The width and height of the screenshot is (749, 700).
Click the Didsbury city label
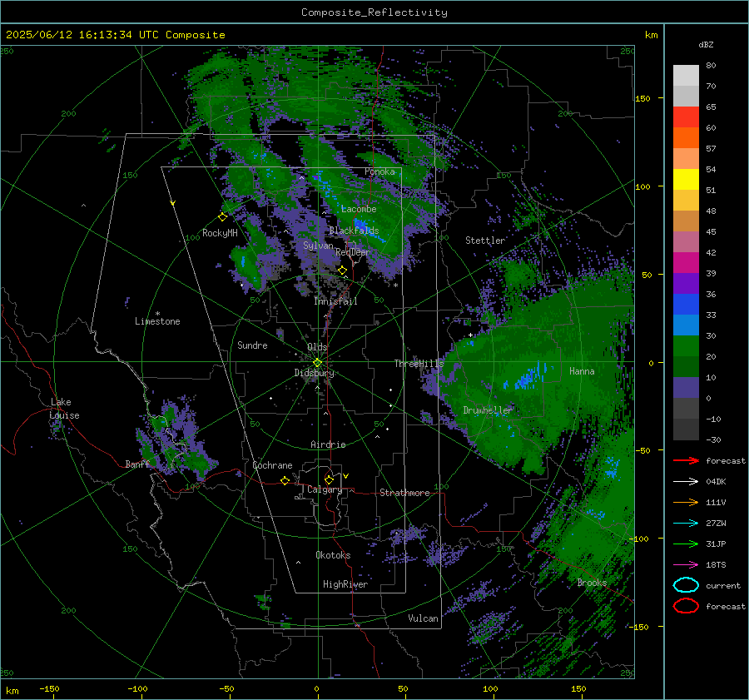[x=314, y=373]
